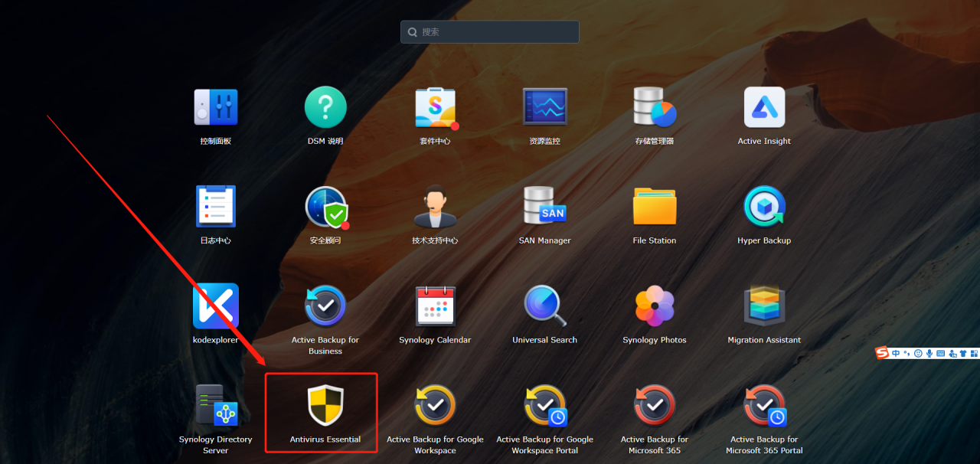The width and height of the screenshot is (980, 464).
Task: Launch Active Insight app
Action: 764,107
